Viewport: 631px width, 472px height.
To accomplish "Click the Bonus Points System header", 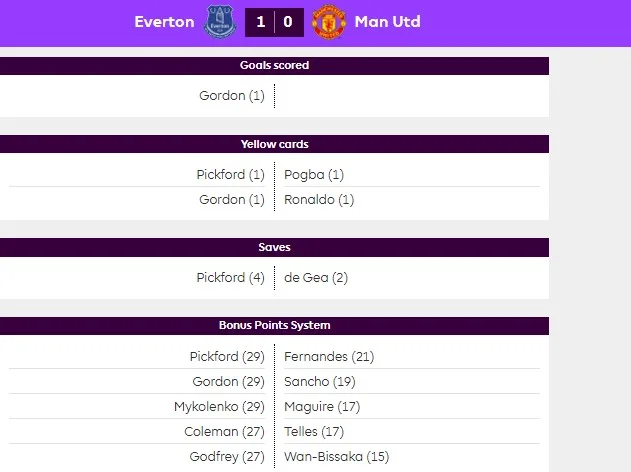I will (x=274, y=325).
